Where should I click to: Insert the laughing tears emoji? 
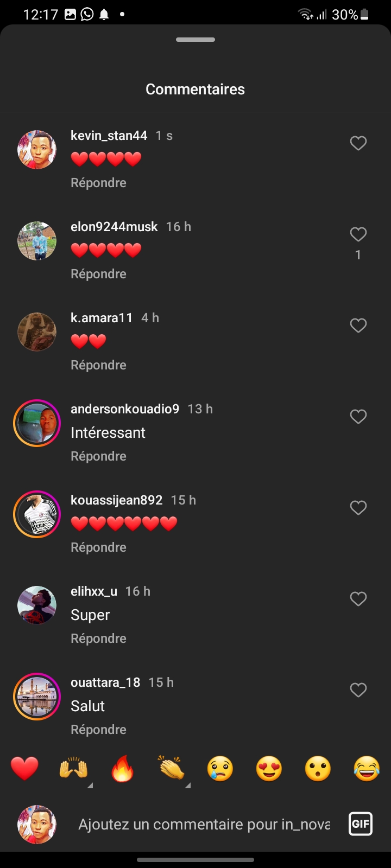click(367, 769)
